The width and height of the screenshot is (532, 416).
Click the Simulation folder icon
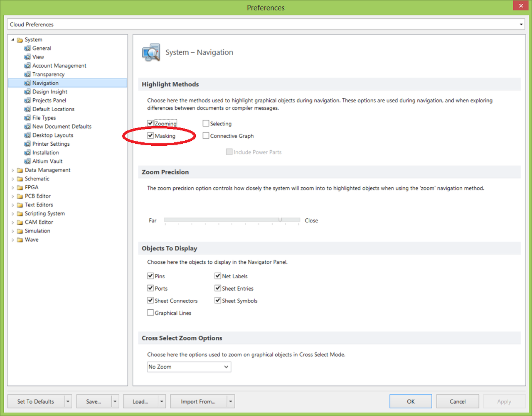tap(20, 231)
